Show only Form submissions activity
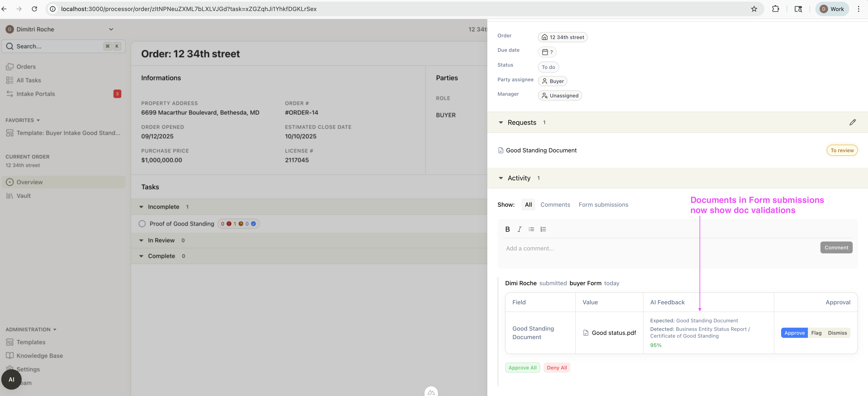This screenshot has width=868, height=396. tap(603, 205)
